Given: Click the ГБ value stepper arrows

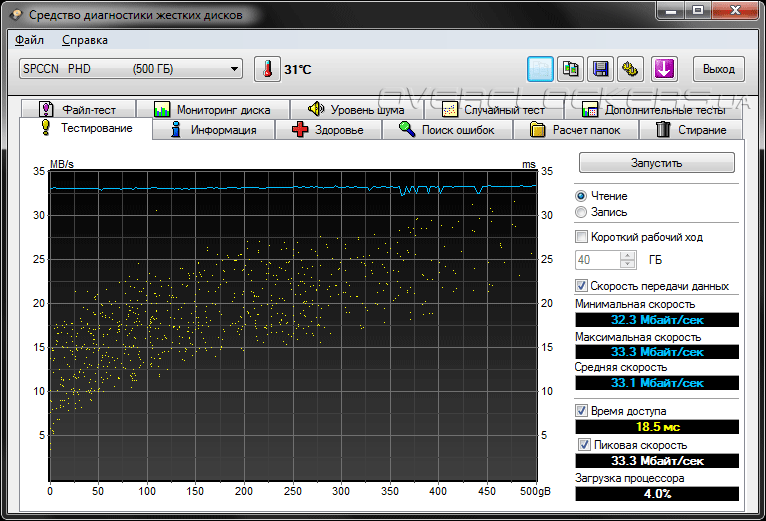Looking at the screenshot, I should (628, 260).
